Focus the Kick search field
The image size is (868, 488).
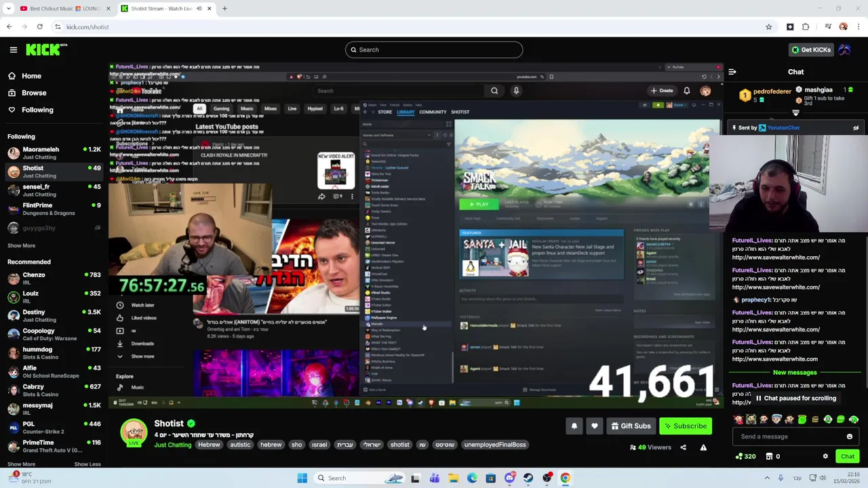tap(434, 49)
